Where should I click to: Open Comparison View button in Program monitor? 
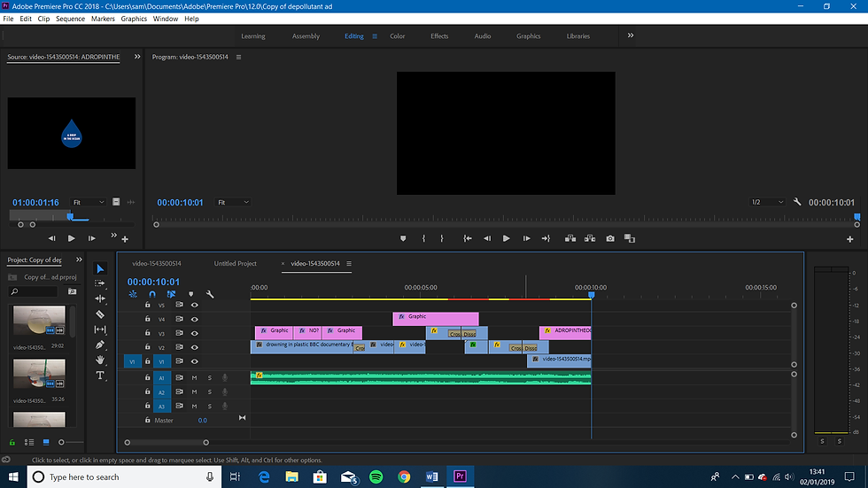click(630, 238)
